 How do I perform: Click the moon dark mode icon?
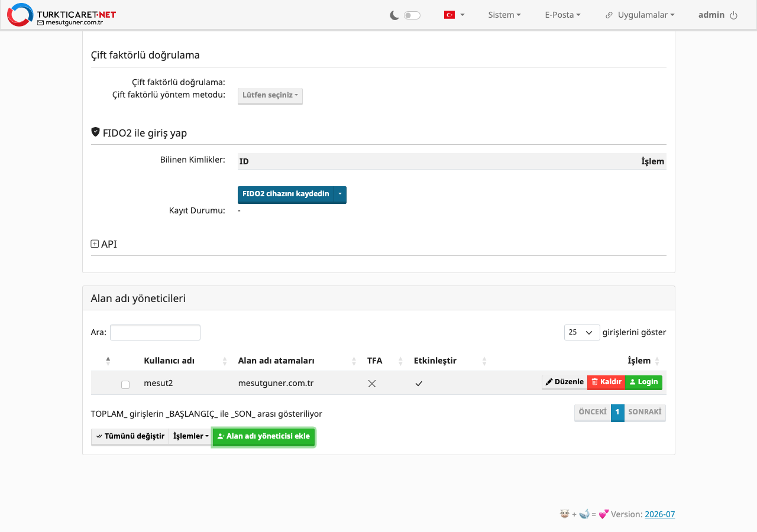[394, 15]
